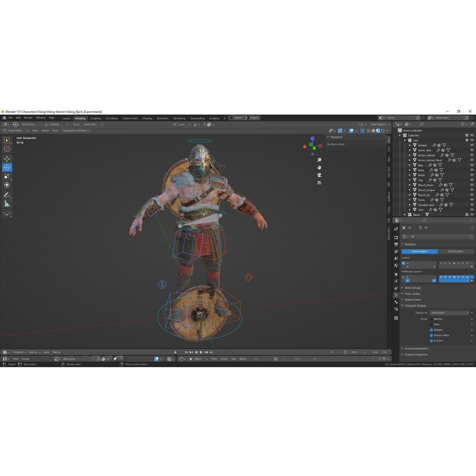
Task: Click pin icon in properties header
Action: (472, 228)
